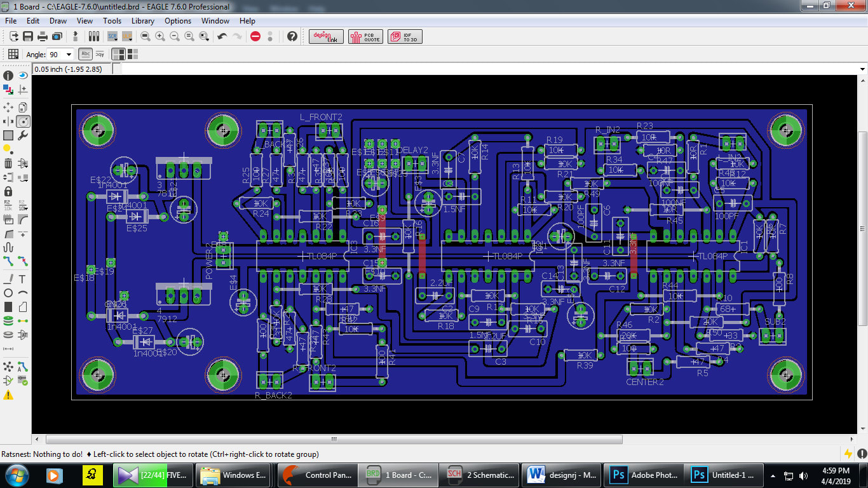Image resolution: width=868 pixels, height=488 pixels.
Task: Open the Edit menu
Action: click(x=33, y=20)
